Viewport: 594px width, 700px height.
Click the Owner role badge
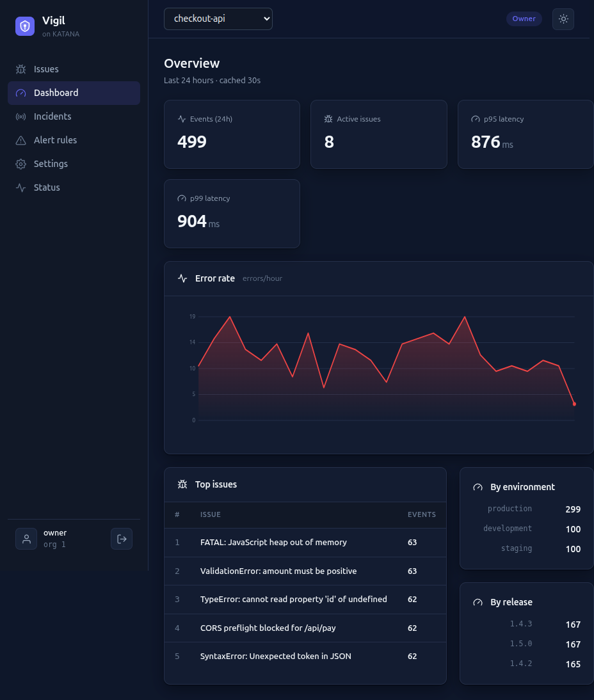[524, 19]
